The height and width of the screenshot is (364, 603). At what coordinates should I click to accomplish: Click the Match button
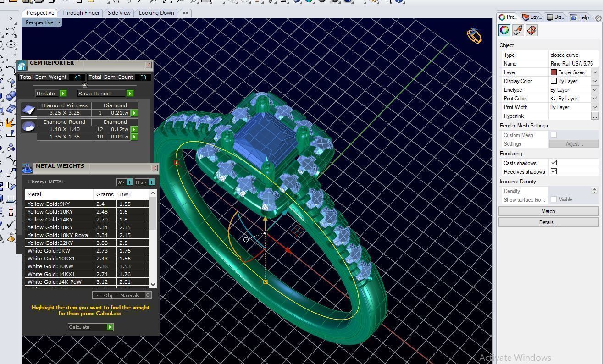(548, 211)
